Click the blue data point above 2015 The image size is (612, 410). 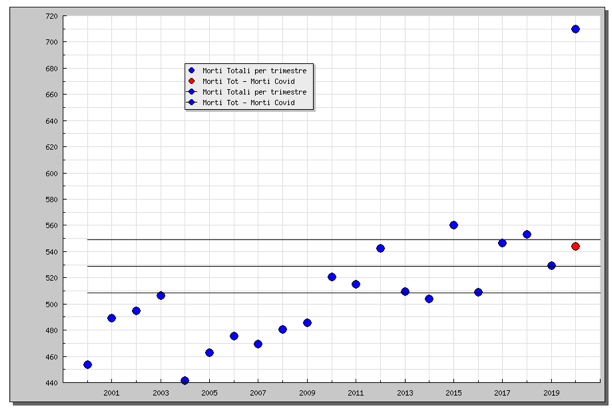tap(453, 225)
